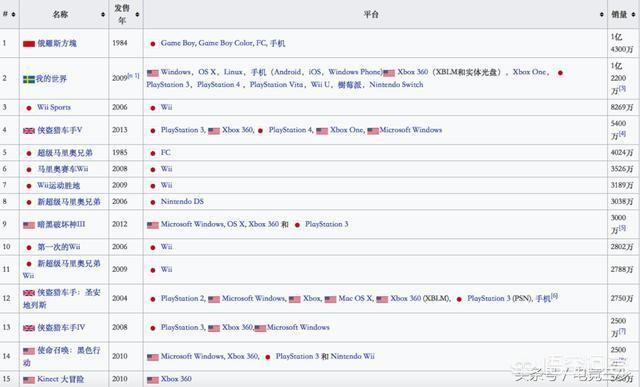
Task: Open the Wii运动胜地 link
Action: [58, 185]
